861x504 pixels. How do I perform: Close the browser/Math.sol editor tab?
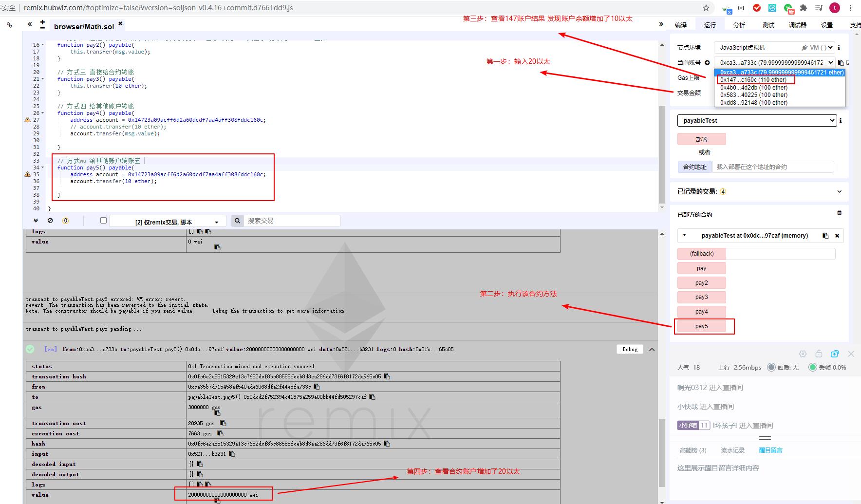[120, 23]
